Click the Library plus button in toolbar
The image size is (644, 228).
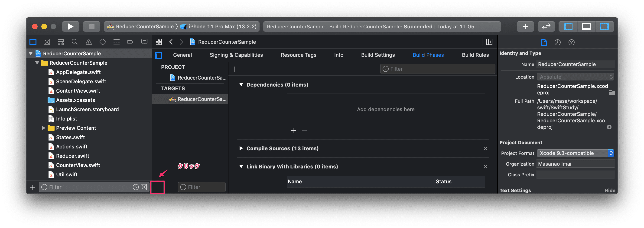point(525,27)
